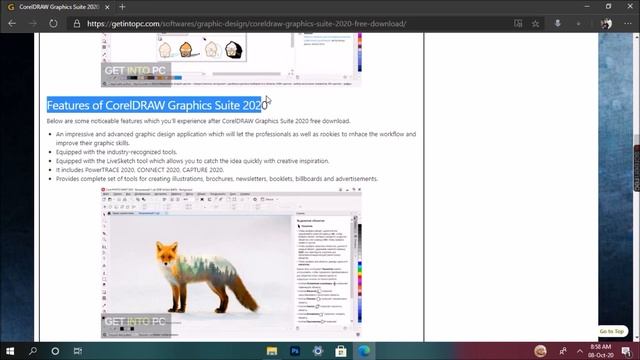Open the People icon in system tray
640x360 pixels.
(563, 351)
